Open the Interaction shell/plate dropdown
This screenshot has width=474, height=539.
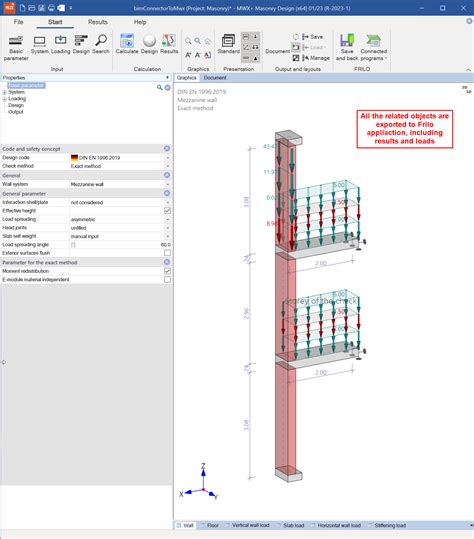[x=167, y=202]
